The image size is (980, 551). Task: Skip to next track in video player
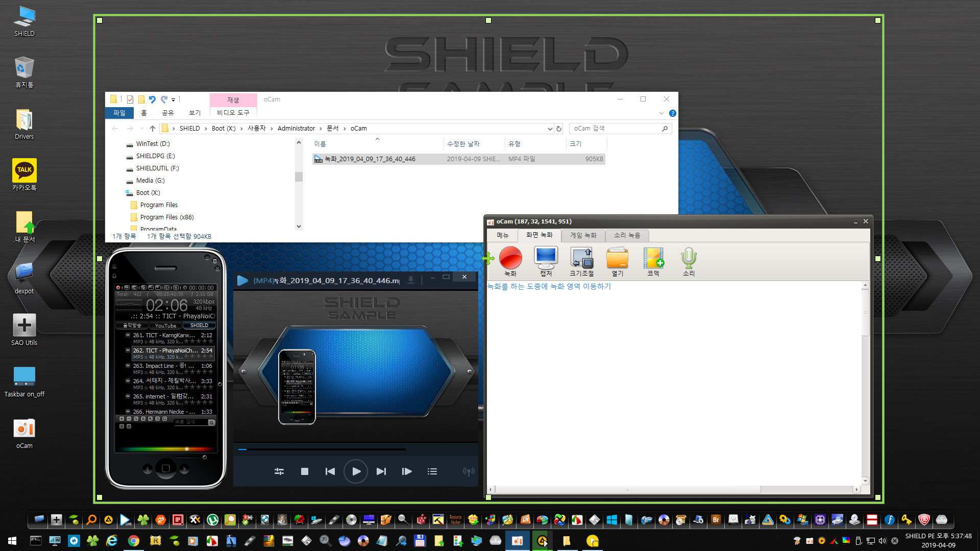[x=381, y=471]
